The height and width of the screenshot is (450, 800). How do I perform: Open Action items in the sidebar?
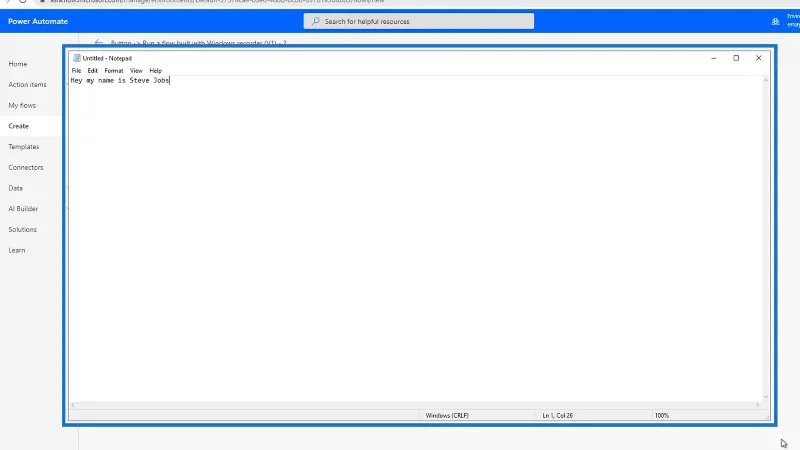pos(27,85)
